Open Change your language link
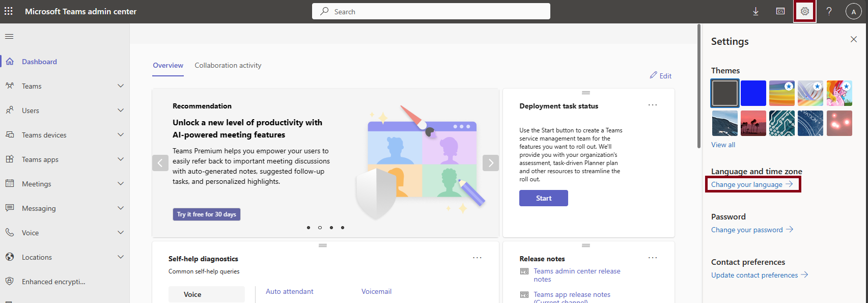 752,184
